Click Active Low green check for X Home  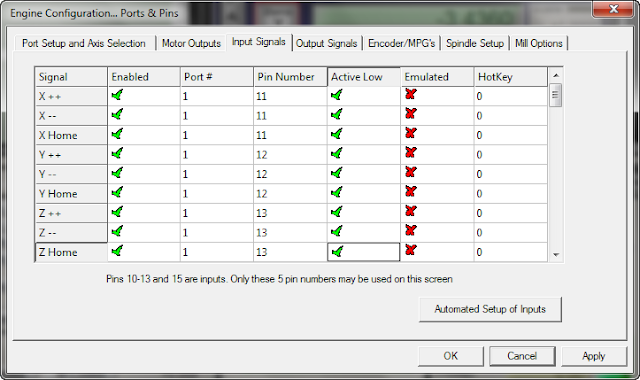(x=337, y=134)
